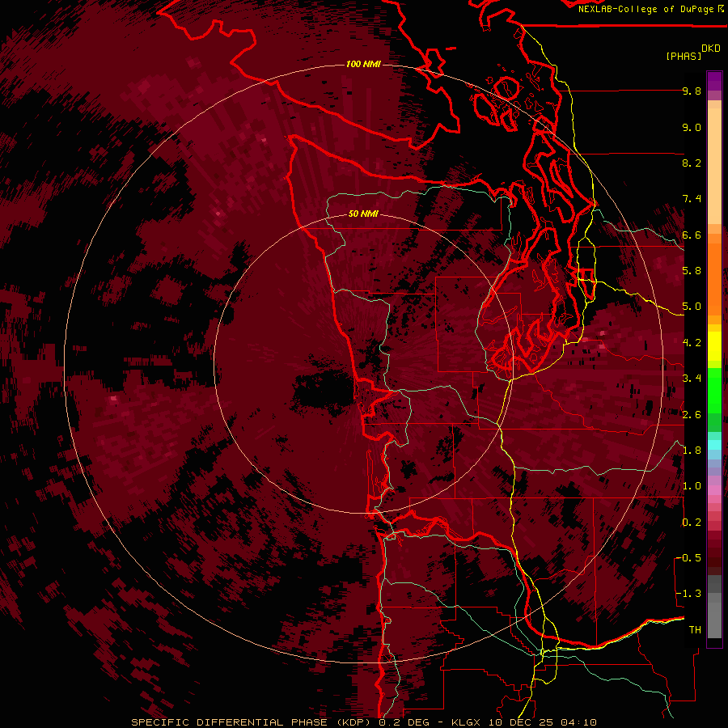Click the NEXLAB-College of DuPage credit text
Image resolution: width=728 pixels, height=728 pixels.
pyautogui.click(x=646, y=9)
